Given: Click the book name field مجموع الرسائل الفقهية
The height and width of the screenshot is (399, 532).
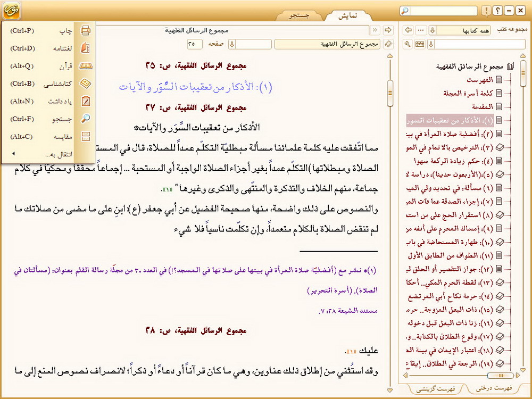Looking at the screenshot, I should [x=327, y=44].
